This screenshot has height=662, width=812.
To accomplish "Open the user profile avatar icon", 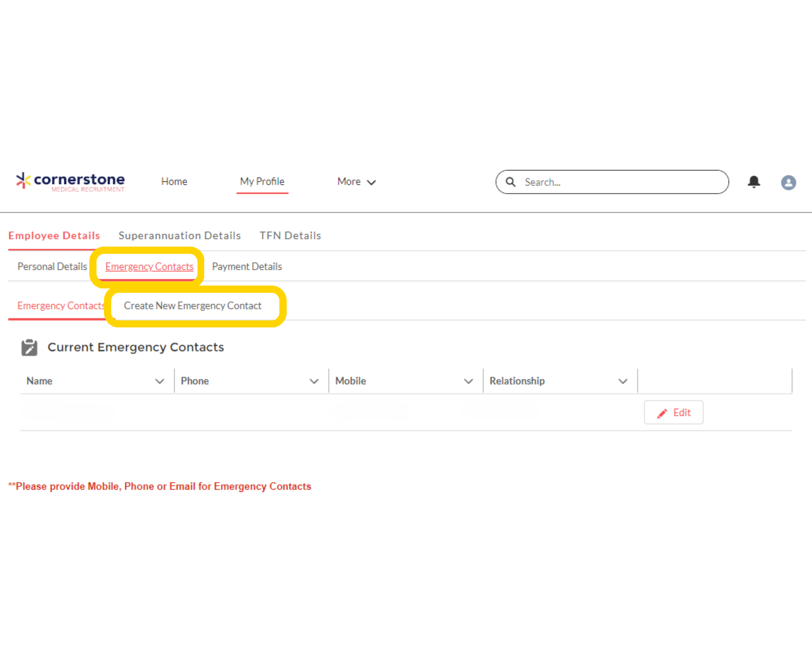I will click(x=788, y=182).
